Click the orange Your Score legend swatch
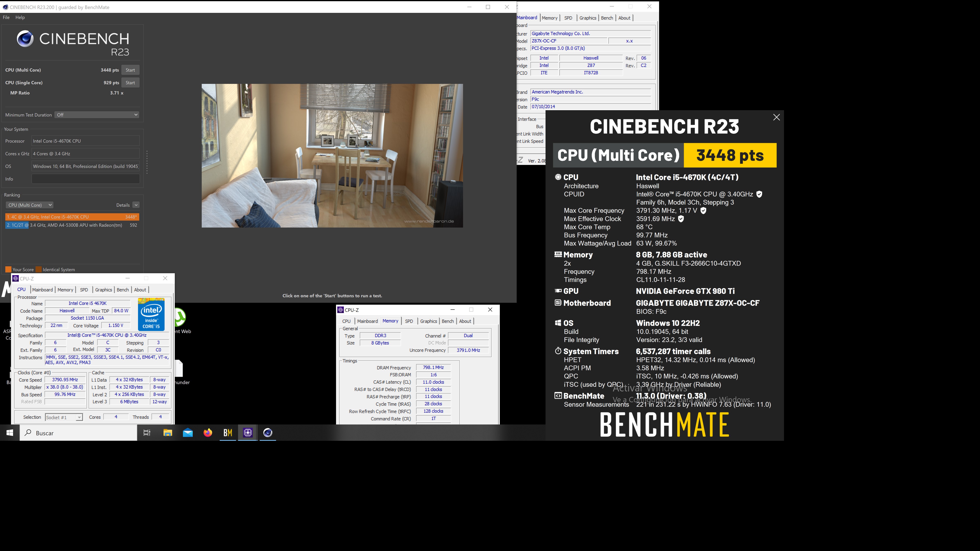 point(8,270)
